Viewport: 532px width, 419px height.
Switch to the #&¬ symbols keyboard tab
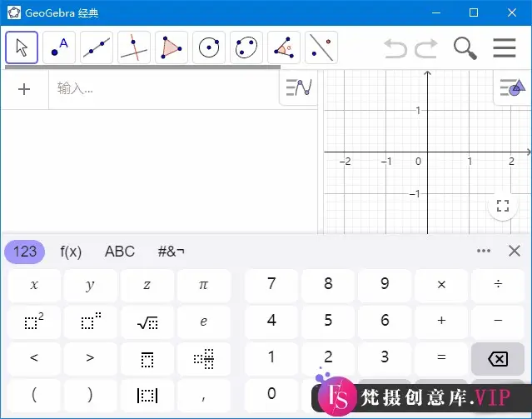[x=171, y=252]
